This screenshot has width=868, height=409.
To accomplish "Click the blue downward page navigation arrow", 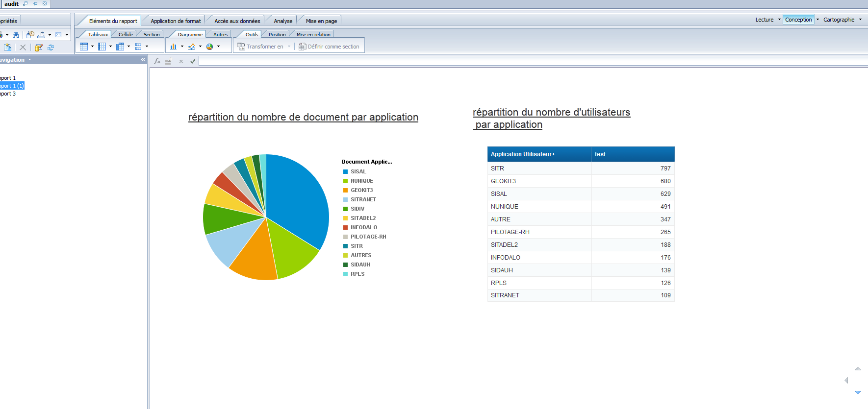I will pos(858,392).
